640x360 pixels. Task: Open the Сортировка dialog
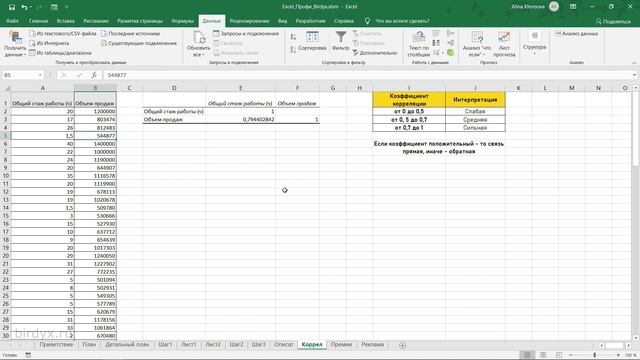(x=312, y=41)
